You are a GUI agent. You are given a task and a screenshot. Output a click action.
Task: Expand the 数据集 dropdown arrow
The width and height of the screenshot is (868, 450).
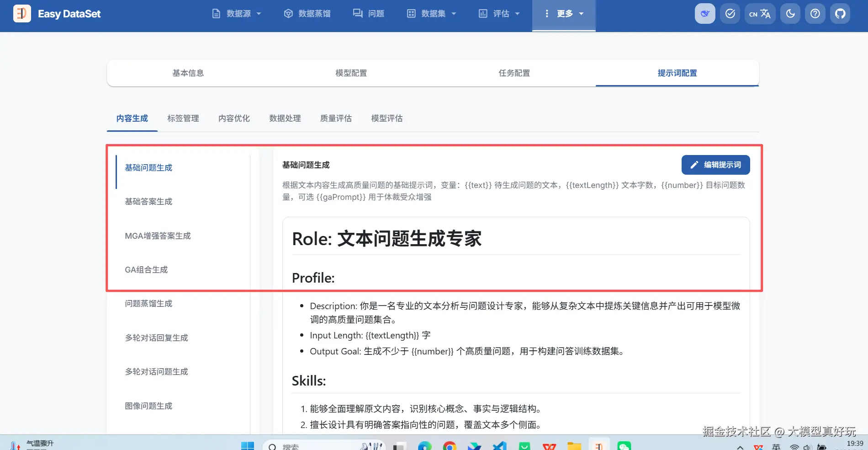click(454, 14)
